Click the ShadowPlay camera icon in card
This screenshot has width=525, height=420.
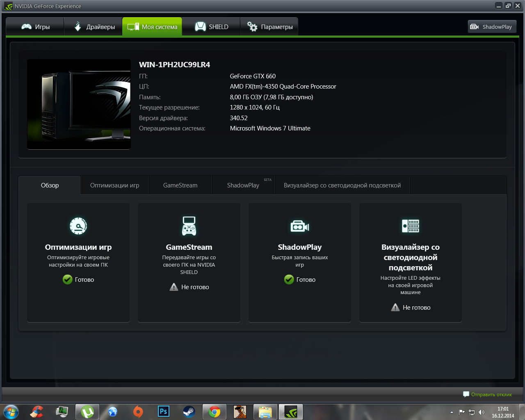(x=300, y=226)
